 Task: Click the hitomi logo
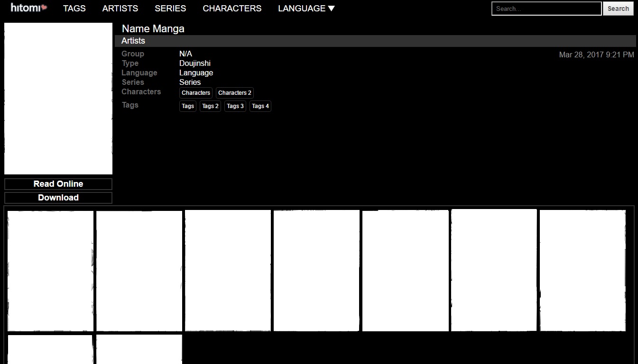[28, 8]
